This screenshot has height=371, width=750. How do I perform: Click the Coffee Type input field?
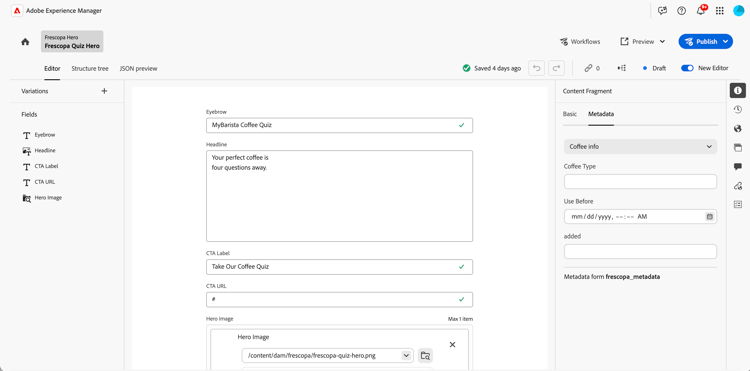pos(640,182)
